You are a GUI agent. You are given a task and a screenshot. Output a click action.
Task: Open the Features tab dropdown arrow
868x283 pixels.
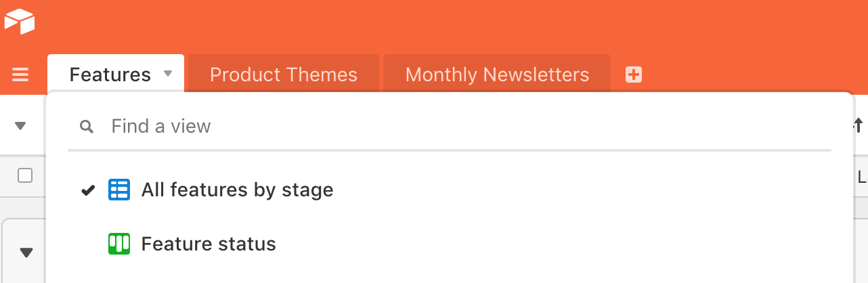coord(169,74)
